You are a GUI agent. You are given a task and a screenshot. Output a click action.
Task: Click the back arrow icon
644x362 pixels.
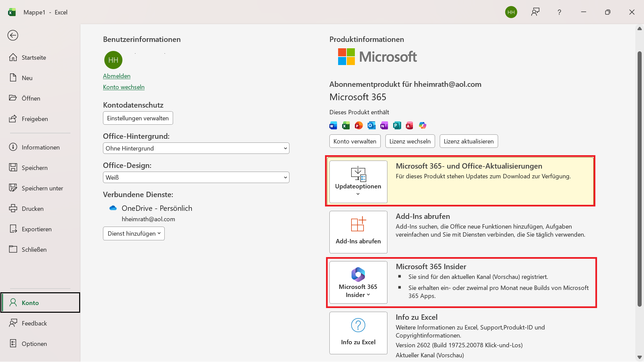(x=13, y=35)
